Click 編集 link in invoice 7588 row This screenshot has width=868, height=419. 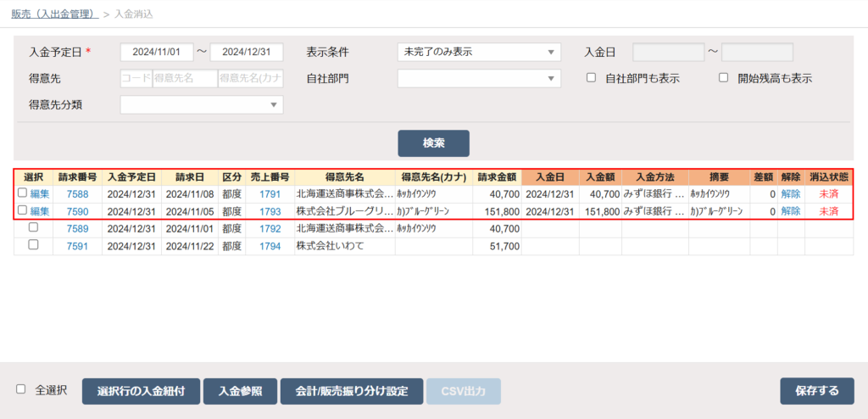point(39,194)
